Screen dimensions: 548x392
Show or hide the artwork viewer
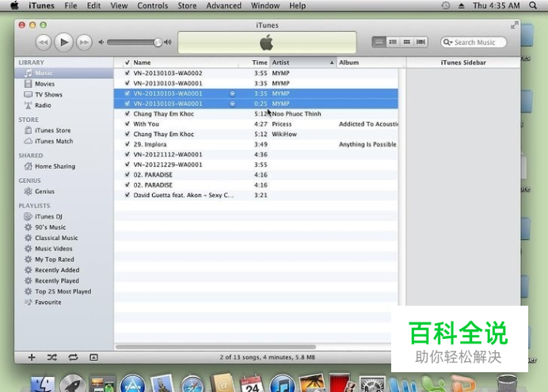(x=93, y=357)
